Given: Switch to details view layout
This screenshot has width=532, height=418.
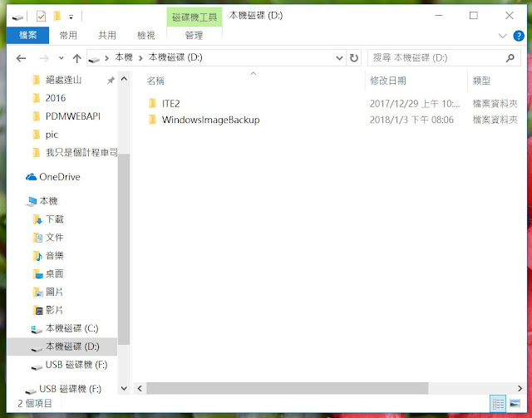Looking at the screenshot, I should point(498,404).
